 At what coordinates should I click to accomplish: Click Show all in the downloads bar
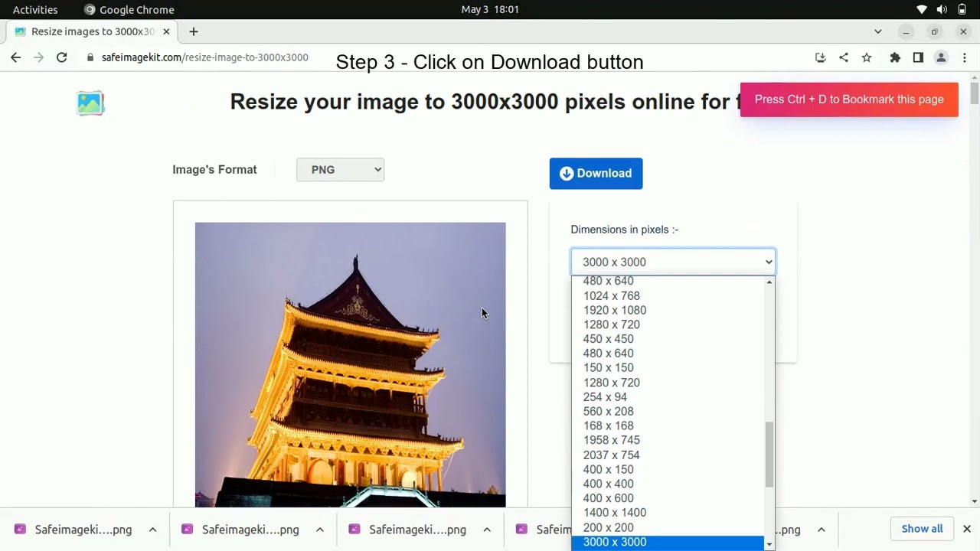tap(922, 528)
